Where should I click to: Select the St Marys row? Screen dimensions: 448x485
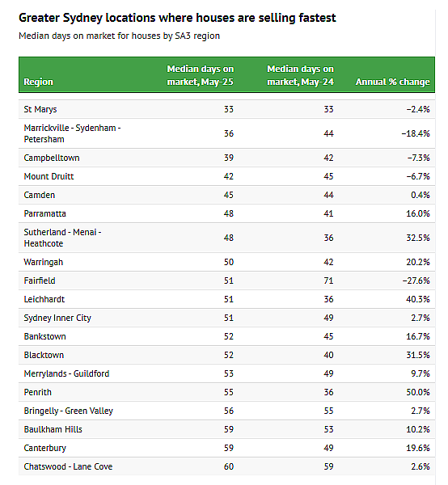point(226,109)
